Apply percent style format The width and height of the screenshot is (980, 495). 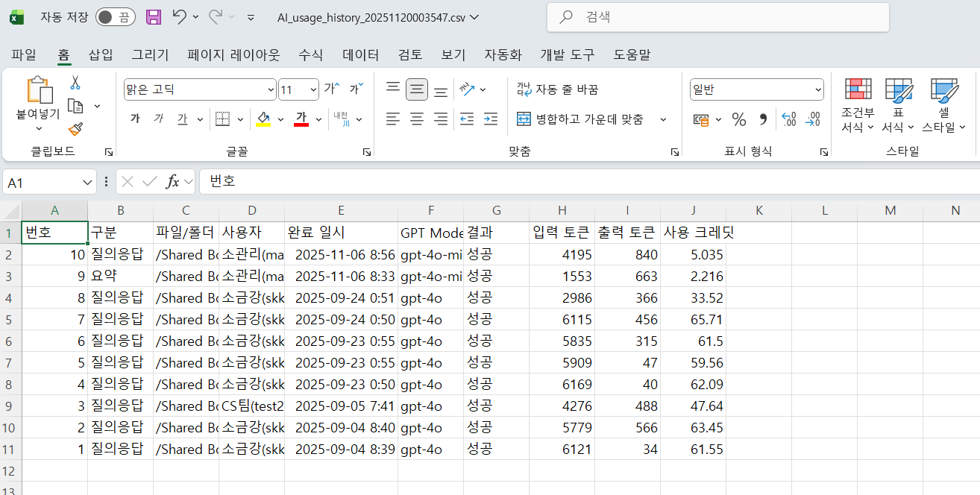click(x=739, y=119)
